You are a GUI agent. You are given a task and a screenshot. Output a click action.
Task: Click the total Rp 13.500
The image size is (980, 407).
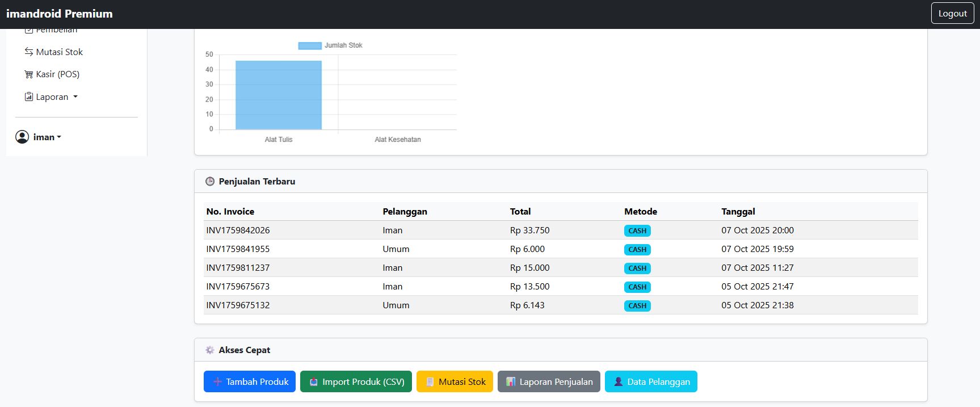530,287
